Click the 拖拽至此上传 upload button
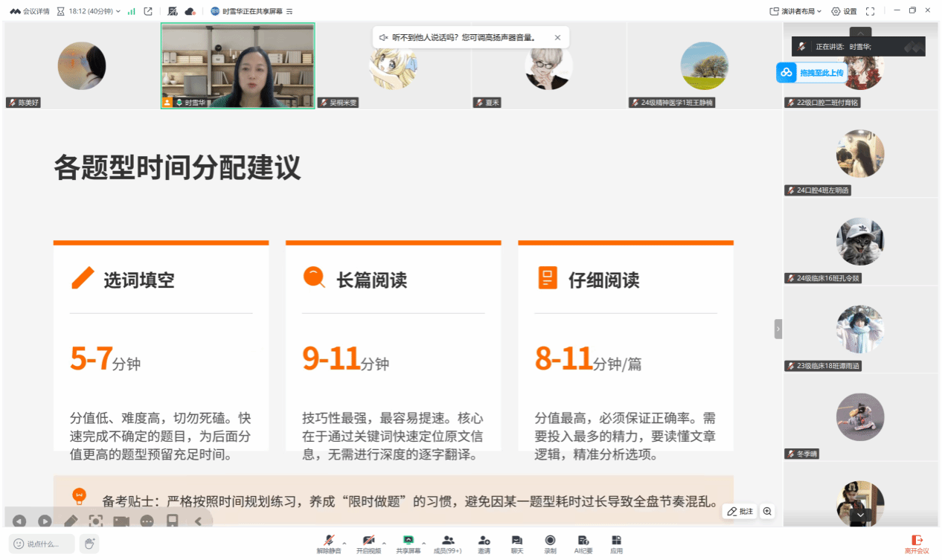 (x=812, y=72)
